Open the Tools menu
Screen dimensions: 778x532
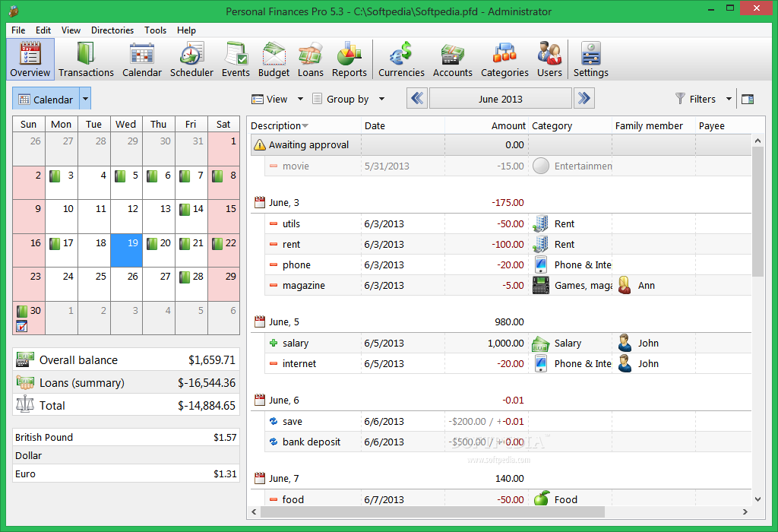(x=155, y=30)
